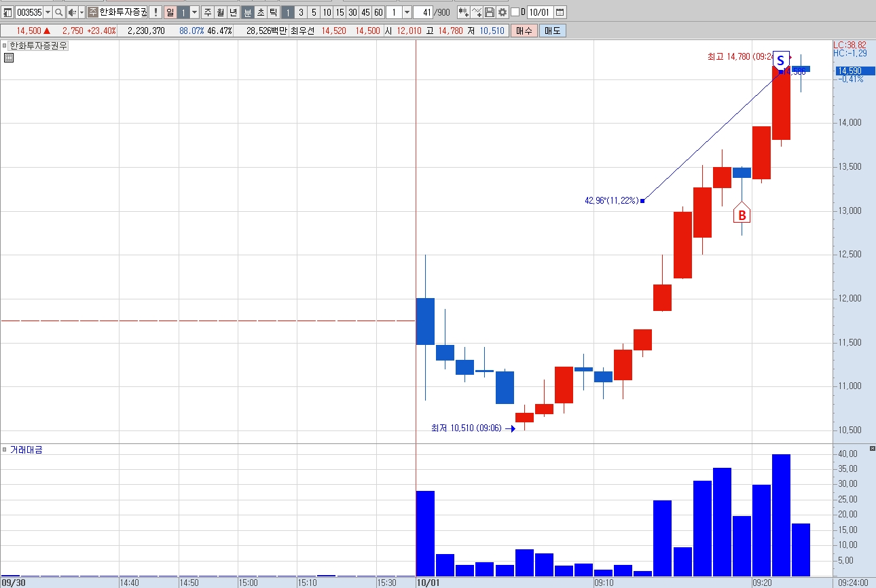This screenshot has width=876, height=588.
Task: Click the 매도 sell button
Action: pos(553,31)
